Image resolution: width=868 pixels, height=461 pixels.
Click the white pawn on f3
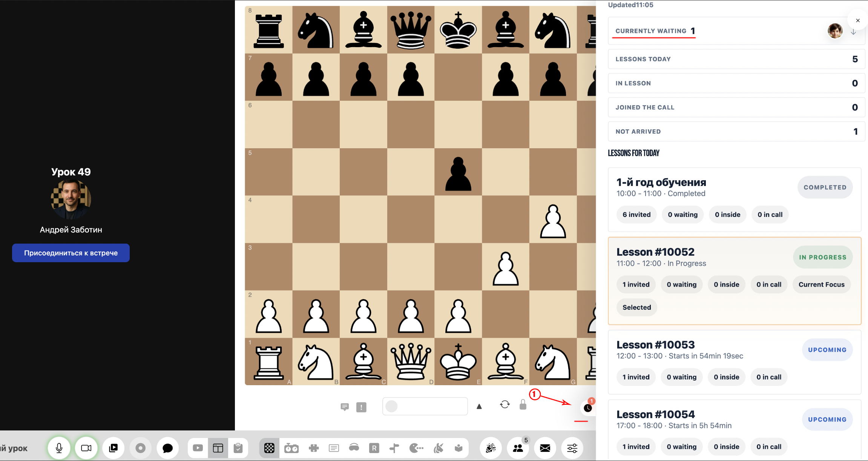(x=506, y=269)
